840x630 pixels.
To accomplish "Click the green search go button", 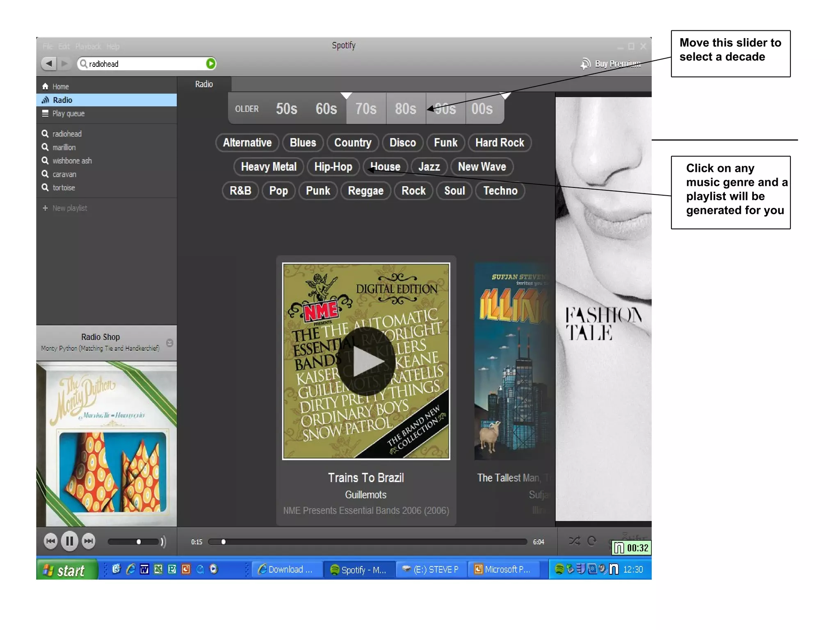I will pos(210,64).
